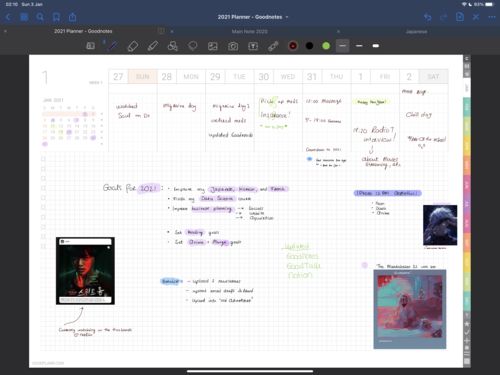Open the 27 SUN day header
500x375 pixels.
(133, 77)
